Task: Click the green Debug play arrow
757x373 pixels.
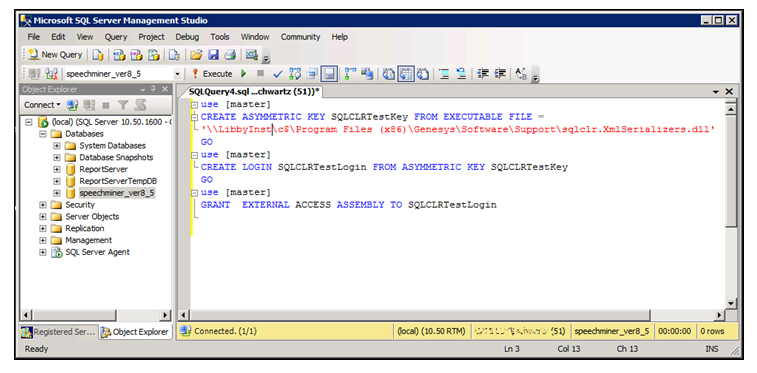Action: [x=244, y=74]
